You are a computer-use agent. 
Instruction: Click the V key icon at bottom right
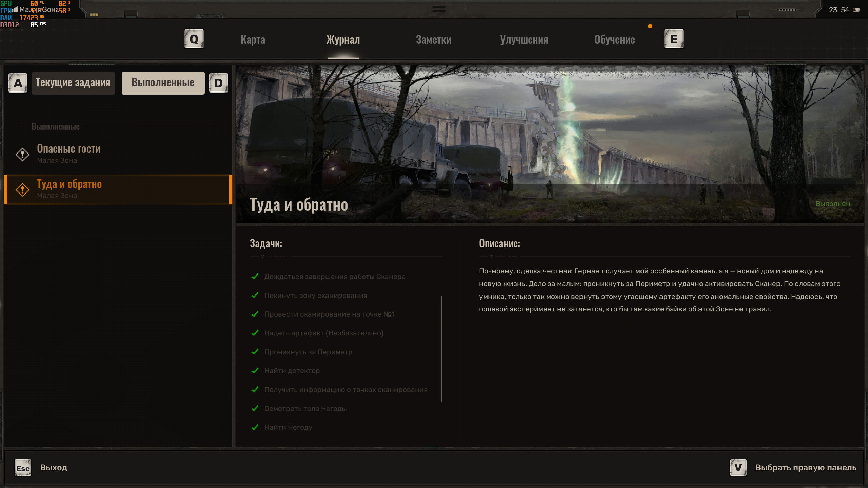click(738, 468)
